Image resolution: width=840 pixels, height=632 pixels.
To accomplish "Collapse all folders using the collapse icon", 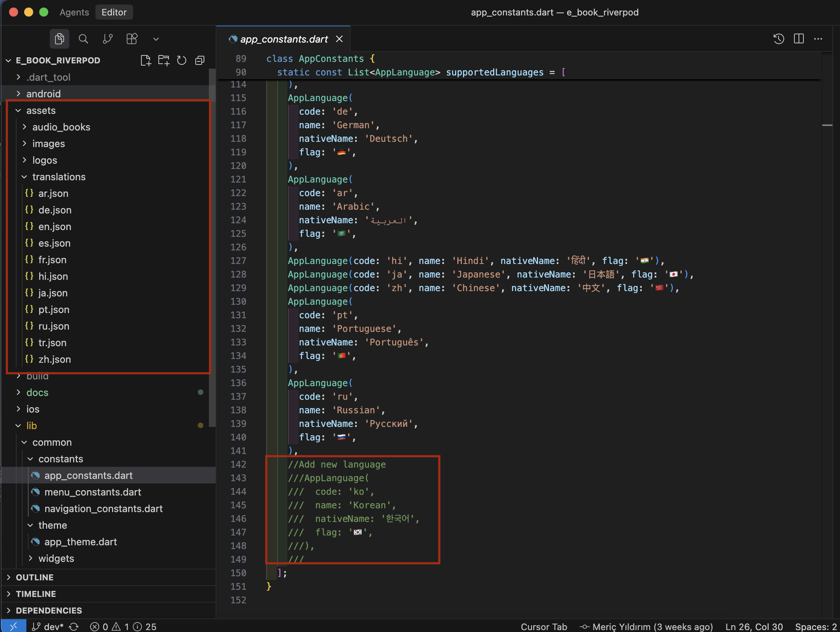I will 200,60.
